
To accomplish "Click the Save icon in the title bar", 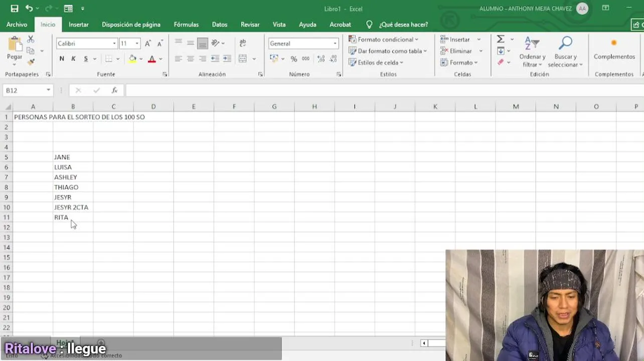I will (14, 9).
